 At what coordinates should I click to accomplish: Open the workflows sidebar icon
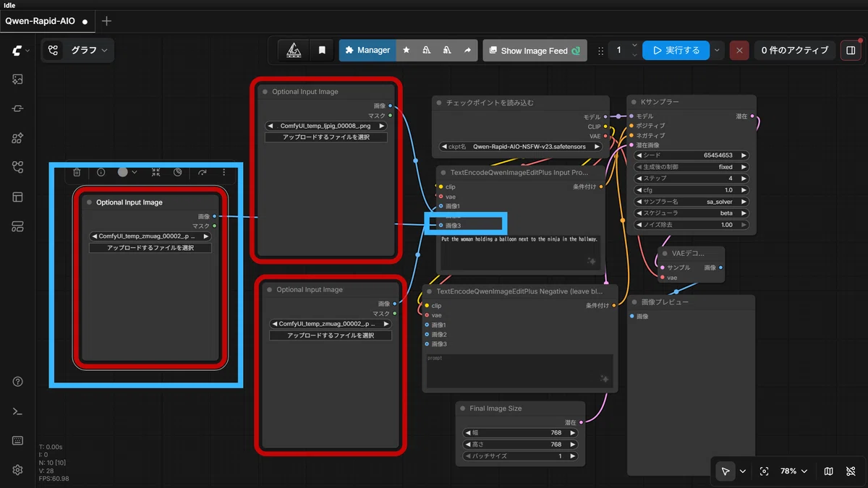(x=18, y=168)
